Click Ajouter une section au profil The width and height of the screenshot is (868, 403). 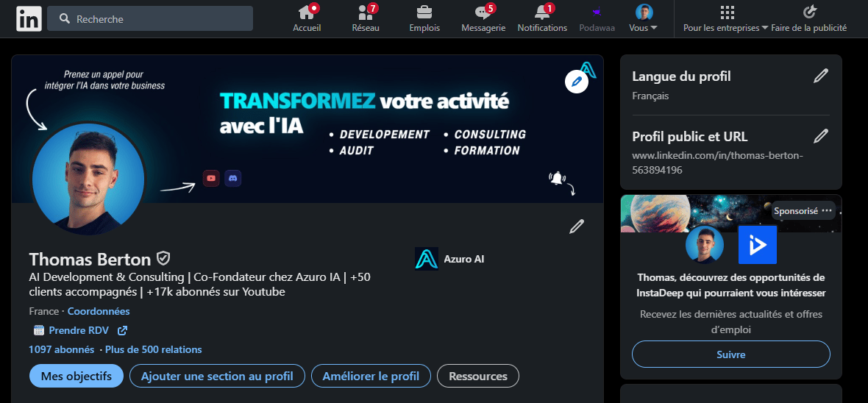pos(217,377)
